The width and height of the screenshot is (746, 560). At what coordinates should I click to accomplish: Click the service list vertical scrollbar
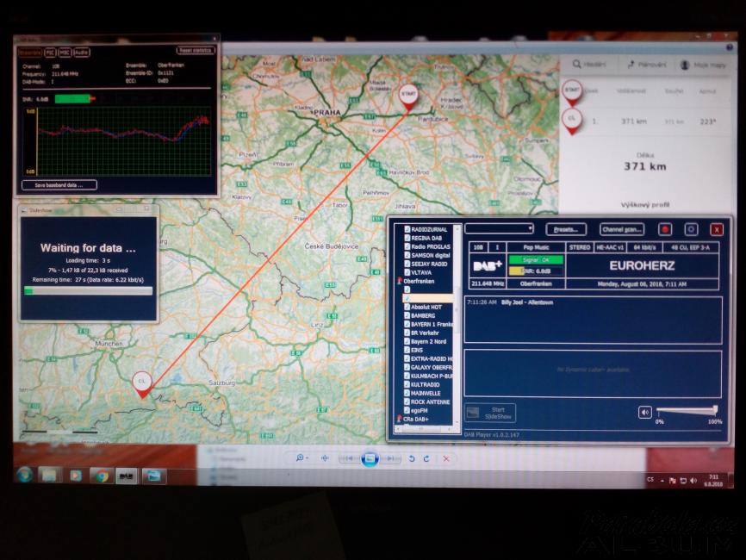(x=457, y=324)
